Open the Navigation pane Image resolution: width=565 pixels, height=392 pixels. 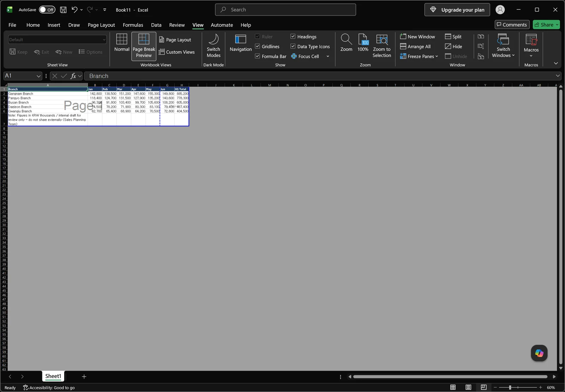pyautogui.click(x=240, y=43)
